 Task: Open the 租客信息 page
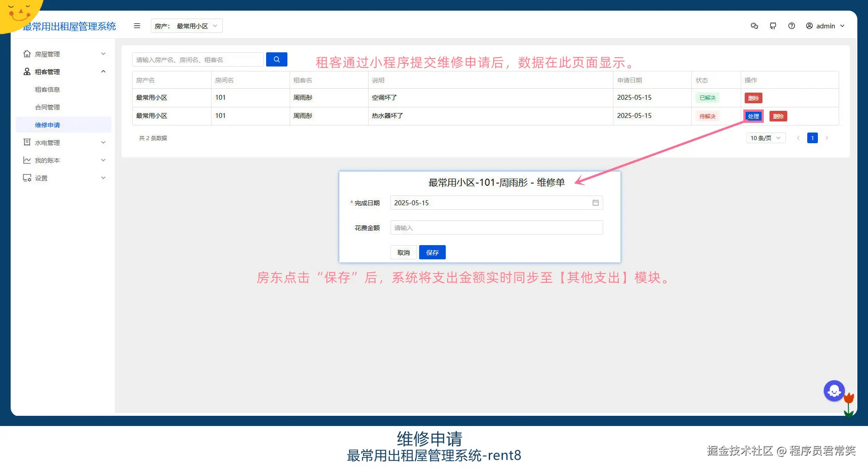(47, 89)
